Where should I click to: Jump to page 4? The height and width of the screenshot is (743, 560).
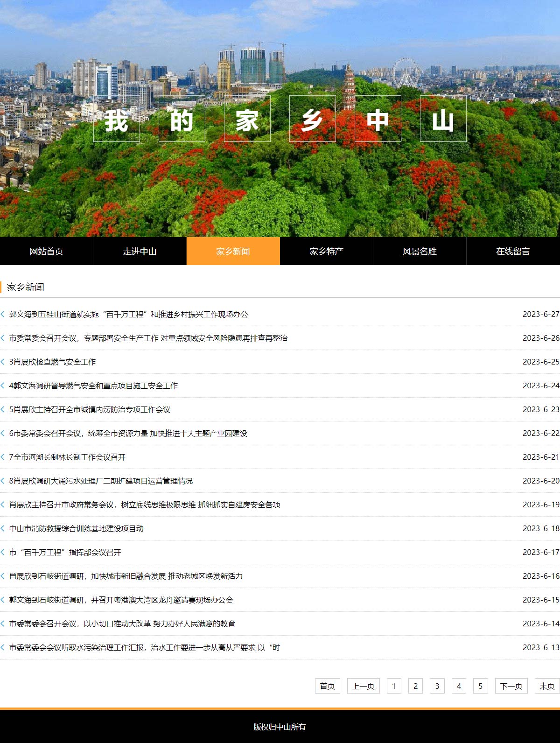click(x=459, y=686)
